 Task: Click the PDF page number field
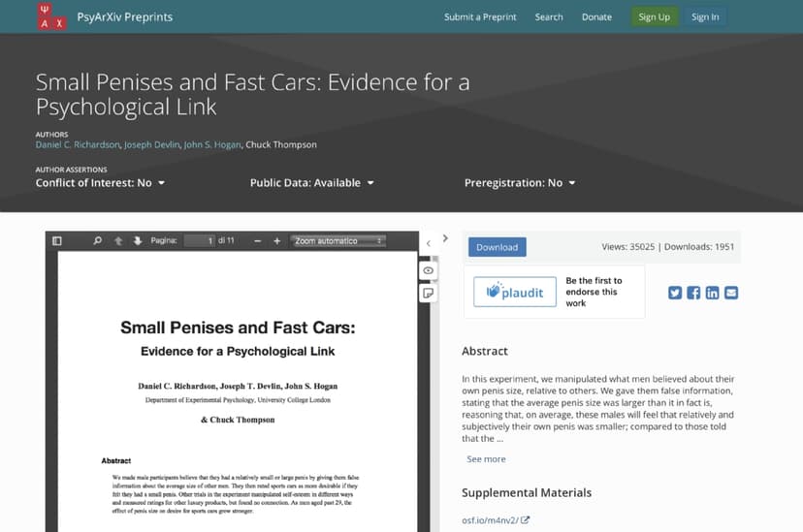[x=198, y=240]
